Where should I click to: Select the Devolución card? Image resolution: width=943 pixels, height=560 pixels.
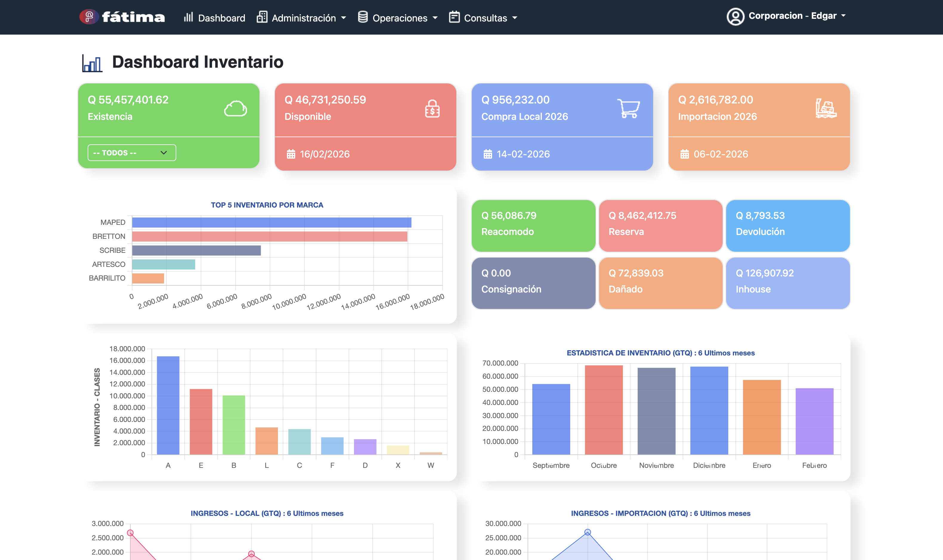pyautogui.click(x=788, y=226)
